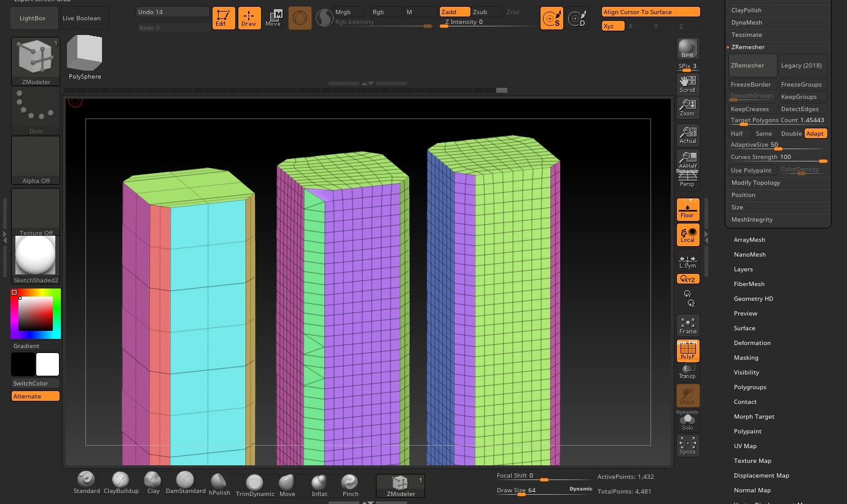Open the Deformation subpalette

coord(752,343)
